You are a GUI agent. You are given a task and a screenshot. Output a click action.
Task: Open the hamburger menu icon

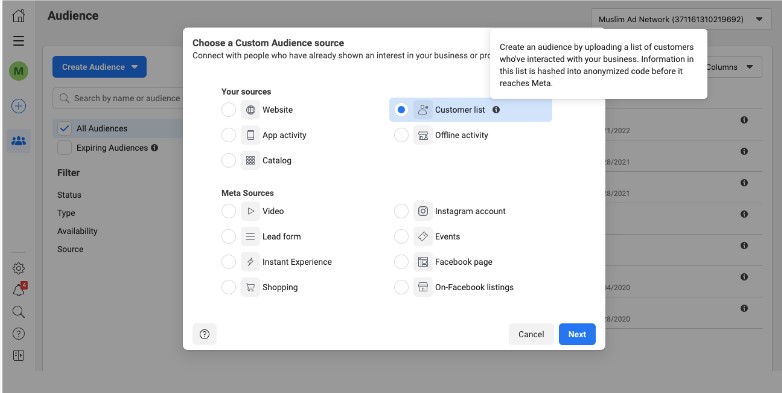[18, 40]
